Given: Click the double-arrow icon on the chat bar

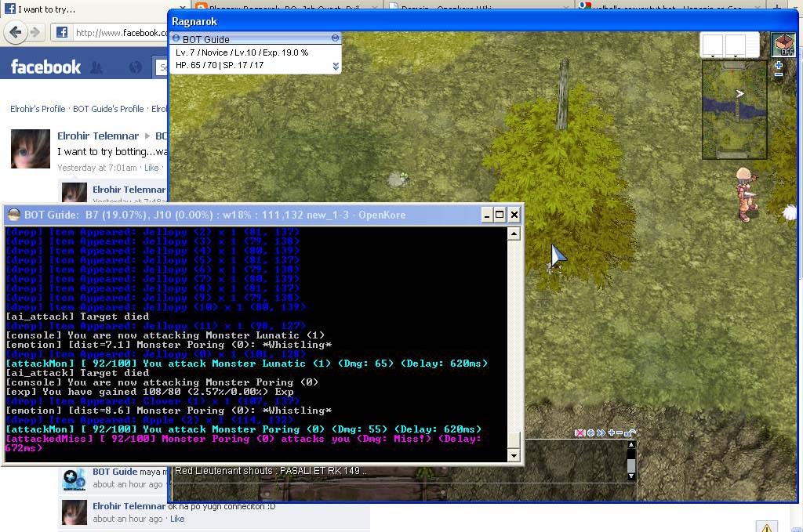Looking at the screenshot, I should pyautogui.click(x=601, y=432).
